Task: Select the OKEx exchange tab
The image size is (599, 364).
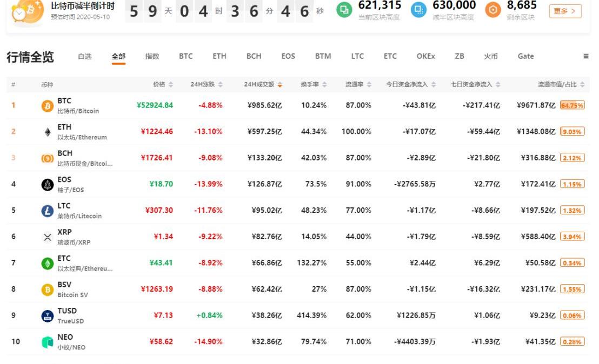Action: pos(425,56)
